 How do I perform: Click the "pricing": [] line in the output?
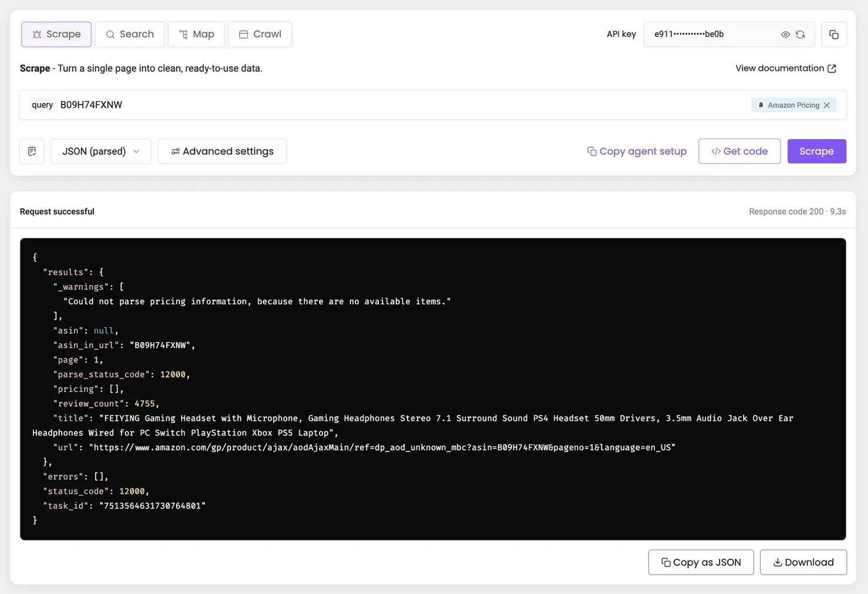89,389
